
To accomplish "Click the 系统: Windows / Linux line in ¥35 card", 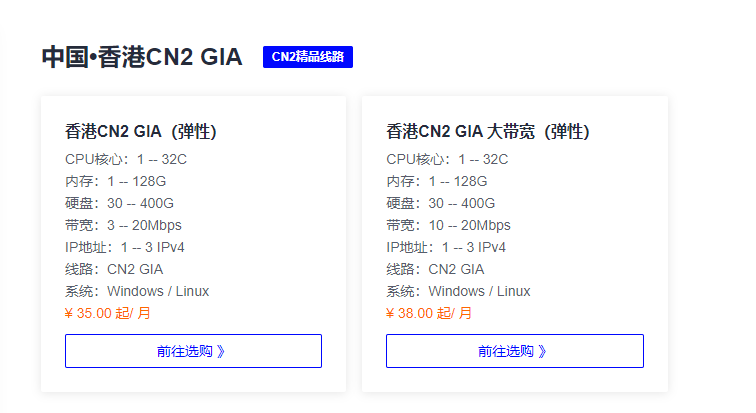I will coord(137,291).
